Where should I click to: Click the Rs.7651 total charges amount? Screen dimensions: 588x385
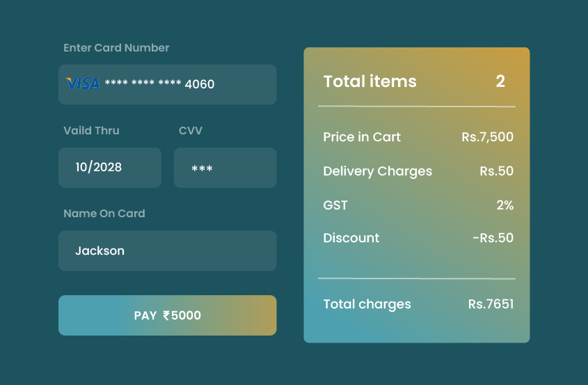[491, 304]
